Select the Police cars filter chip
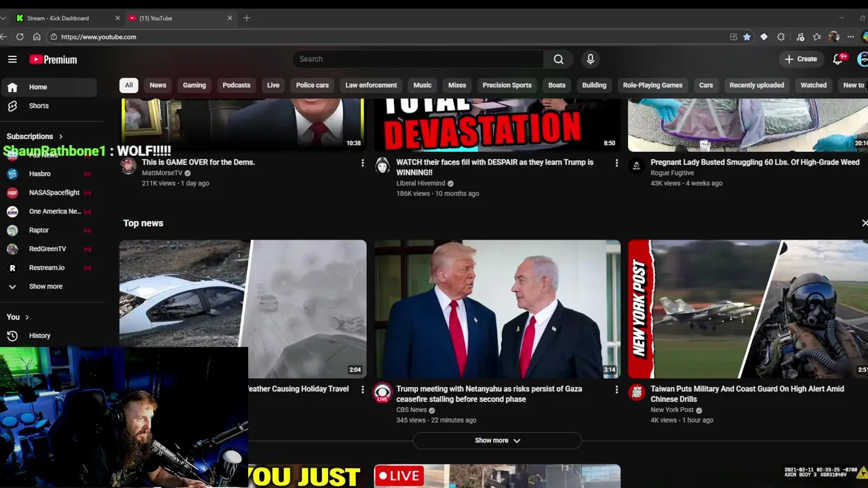 tap(312, 85)
